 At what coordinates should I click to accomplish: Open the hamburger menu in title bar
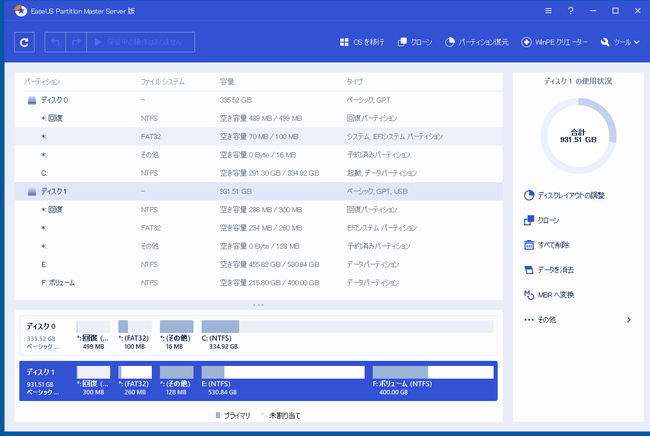click(548, 11)
